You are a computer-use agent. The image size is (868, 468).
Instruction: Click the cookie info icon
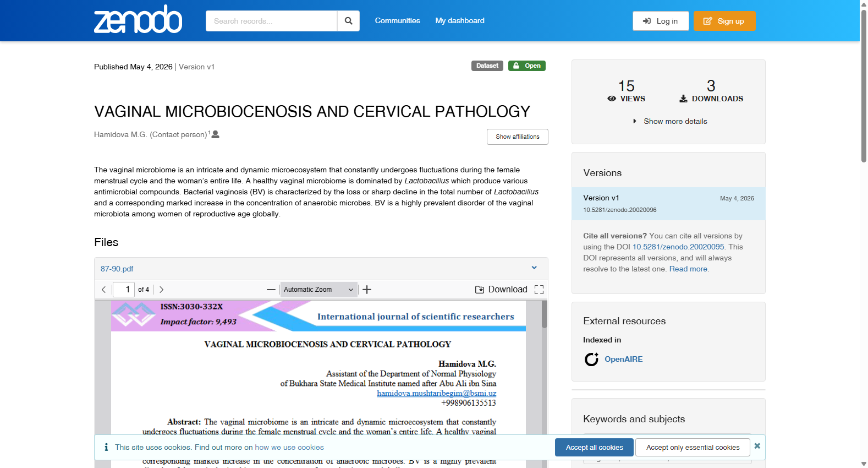(106, 447)
